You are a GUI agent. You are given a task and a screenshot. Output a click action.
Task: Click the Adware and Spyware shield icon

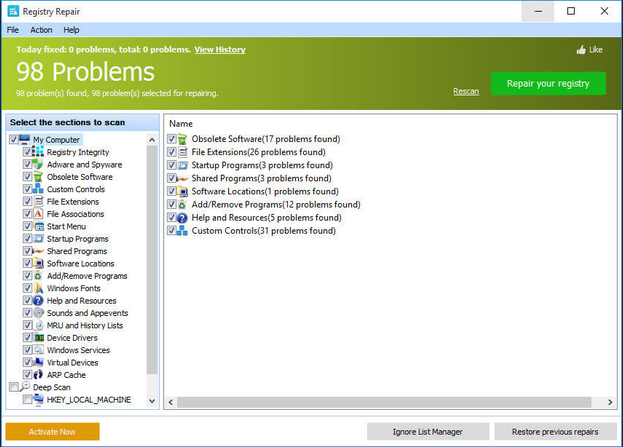[38, 164]
